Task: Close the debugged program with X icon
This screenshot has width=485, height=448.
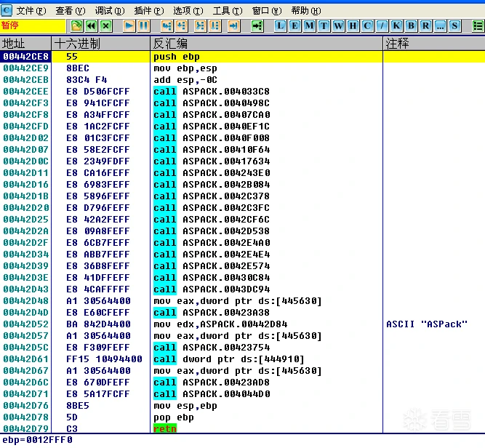Action: coord(106,26)
